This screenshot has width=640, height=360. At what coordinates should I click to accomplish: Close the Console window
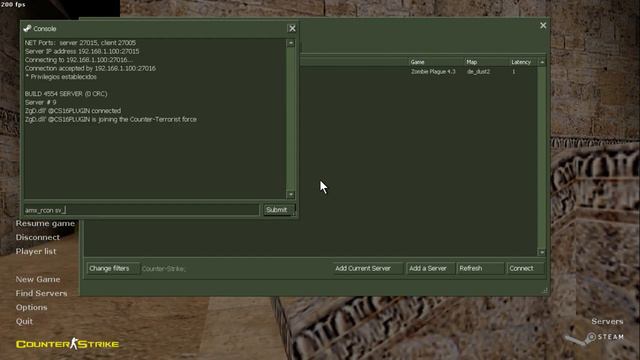pyautogui.click(x=292, y=29)
